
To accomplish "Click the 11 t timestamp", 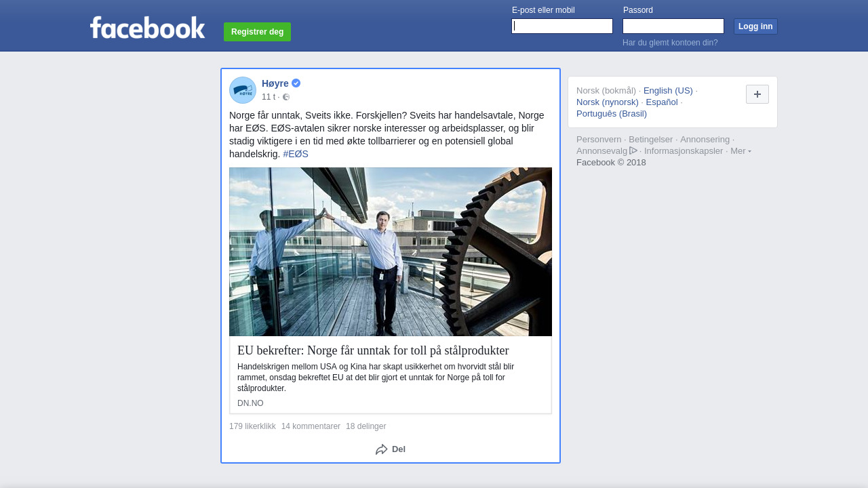I will point(269,97).
